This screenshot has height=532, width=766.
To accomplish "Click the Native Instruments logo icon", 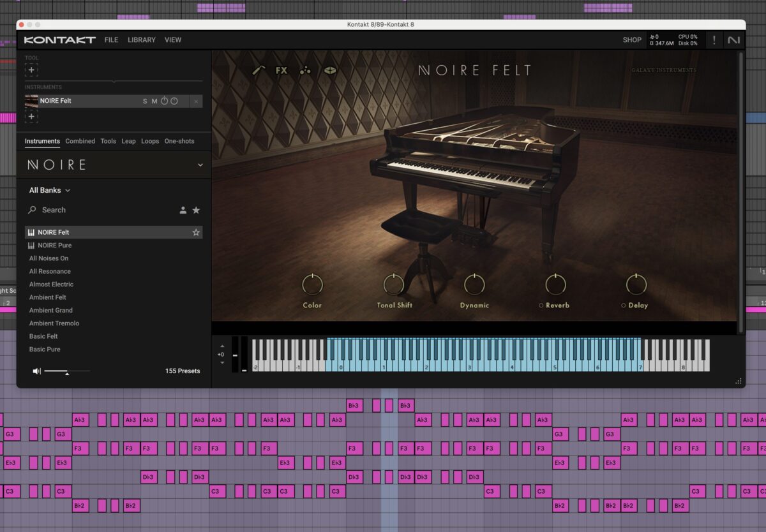I will pos(733,40).
